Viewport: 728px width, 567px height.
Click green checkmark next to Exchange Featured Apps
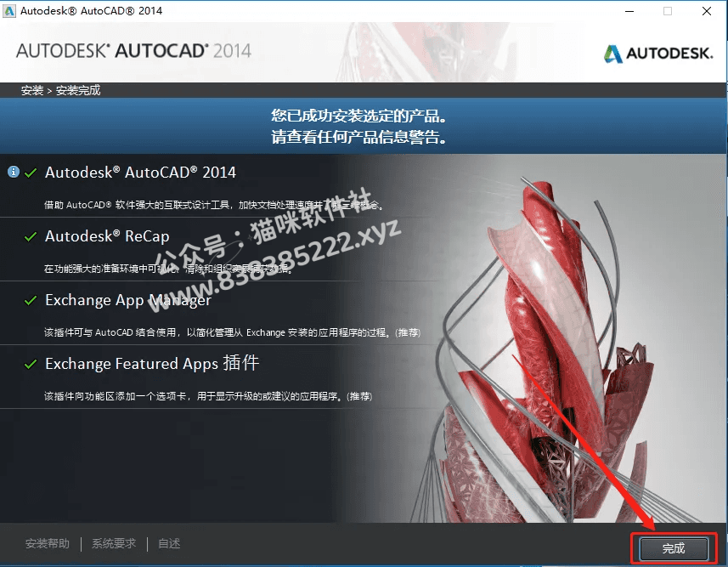(x=31, y=364)
